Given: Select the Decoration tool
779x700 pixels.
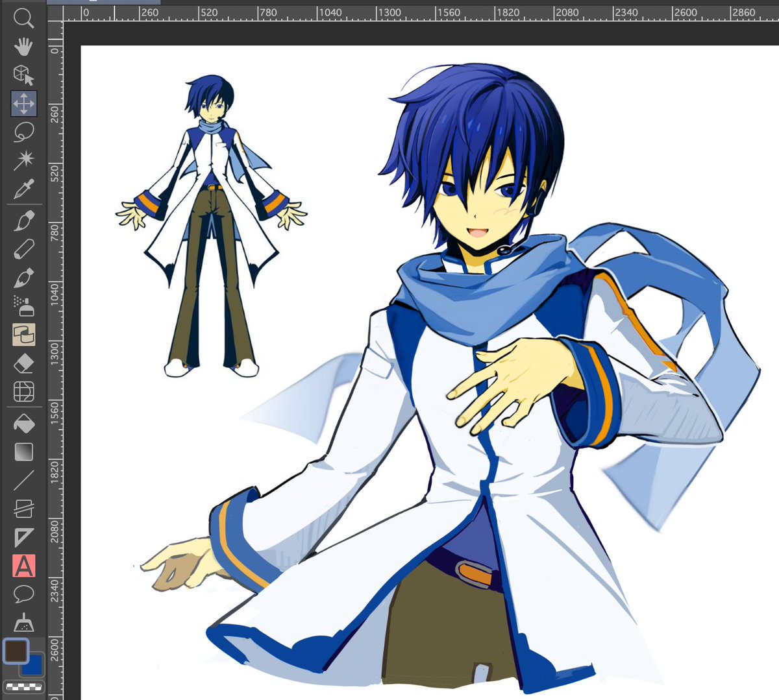Looking at the screenshot, I should click(23, 335).
